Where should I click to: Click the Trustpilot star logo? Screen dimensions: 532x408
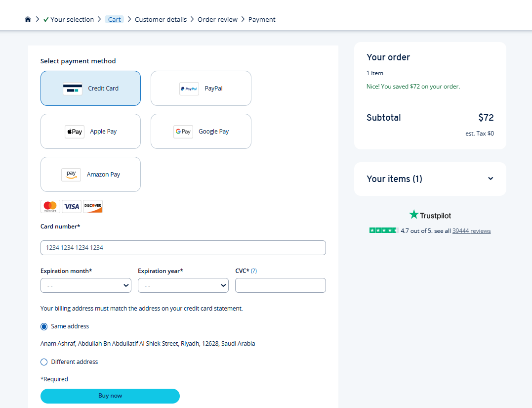[413, 214]
